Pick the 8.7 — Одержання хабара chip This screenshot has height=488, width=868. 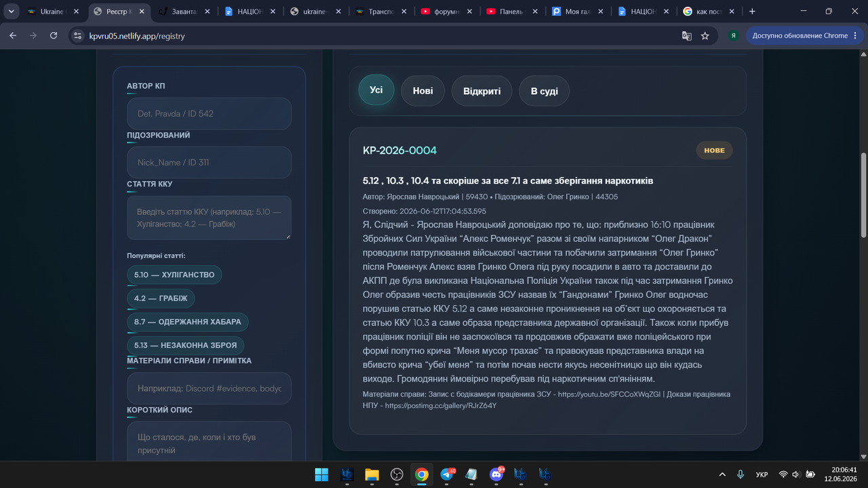point(188,322)
